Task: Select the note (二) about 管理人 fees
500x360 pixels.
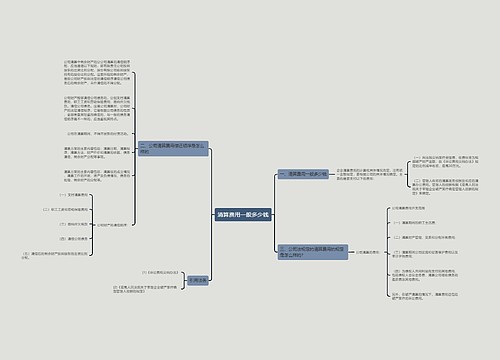Action: tap(445, 187)
